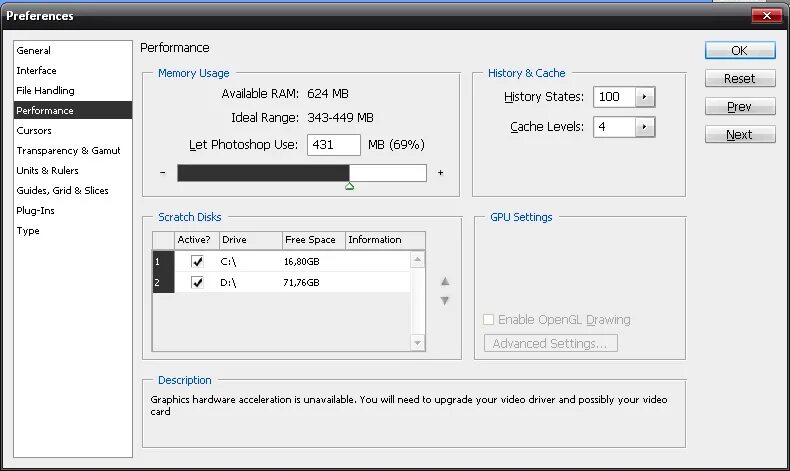Select the Performance category

(73, 110)
